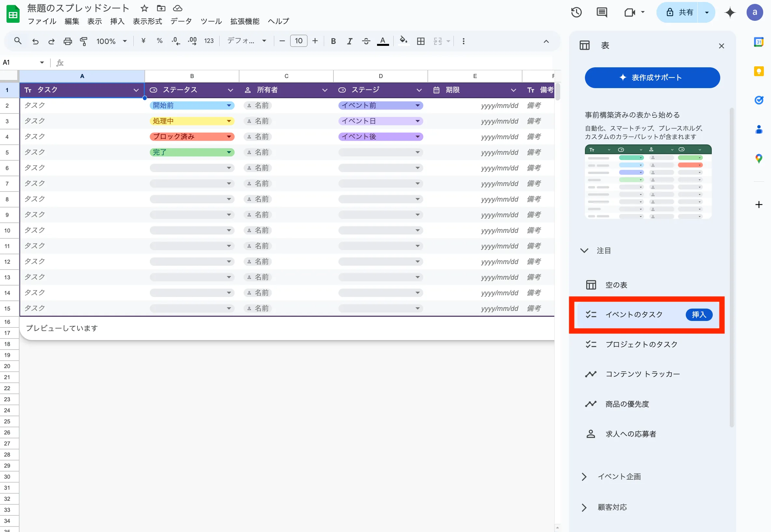Open the タスク column header dropdown
The image size is (771, 532).
click(136, 90)
